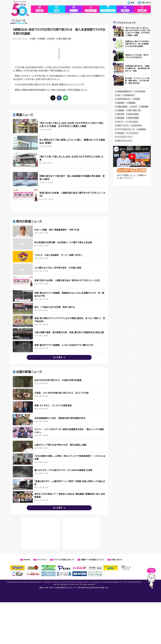This screenshot has width=161, height=644.
Task: Click the 事件・事故・火事 tag under headline
Action: (63, 39)
